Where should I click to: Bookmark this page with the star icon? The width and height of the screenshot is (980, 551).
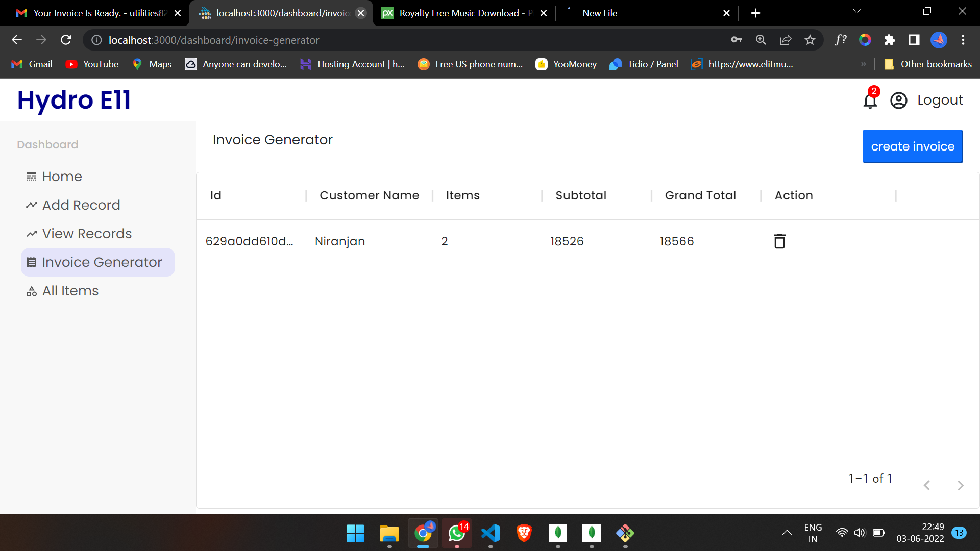pos(810,40)
